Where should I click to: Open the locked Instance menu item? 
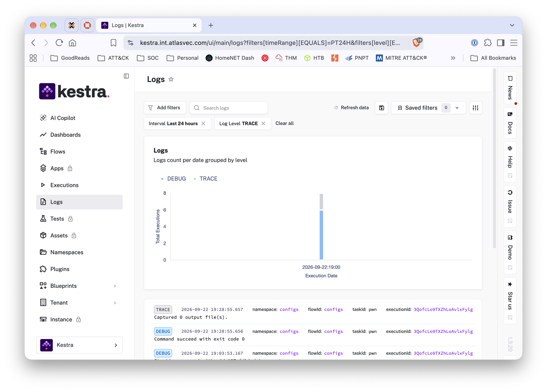pos(79,320)
